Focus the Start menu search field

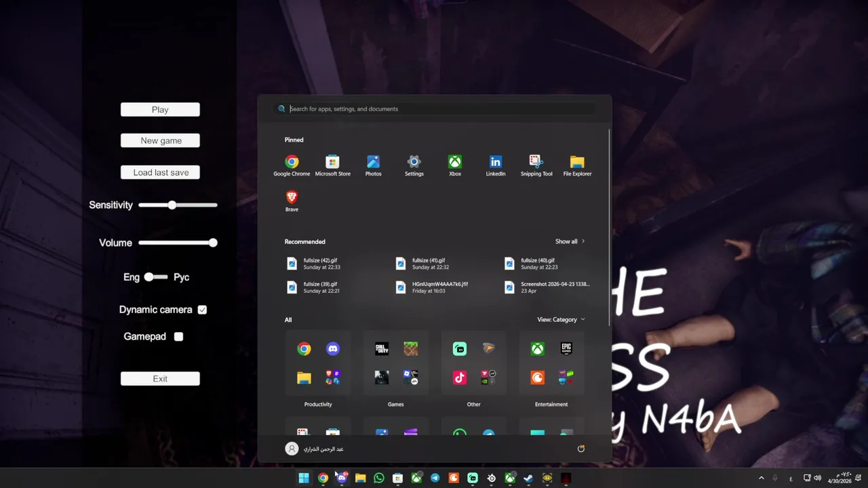pos(435,108)
